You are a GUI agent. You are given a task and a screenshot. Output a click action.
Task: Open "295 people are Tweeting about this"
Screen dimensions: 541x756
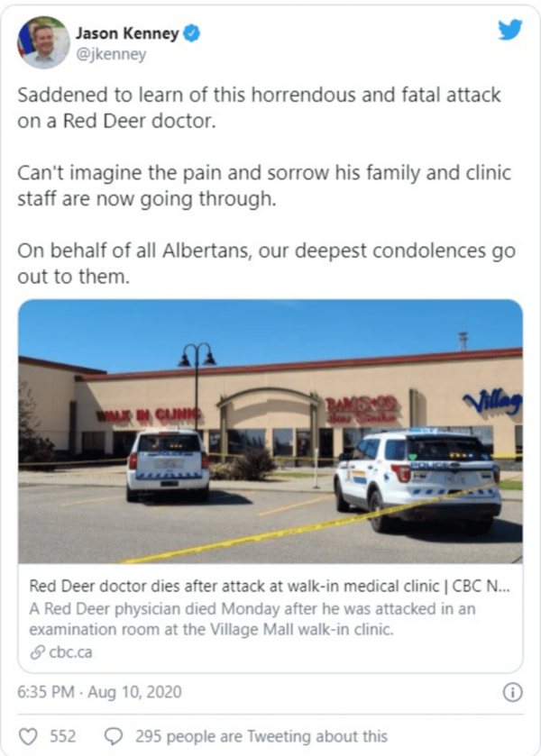pos(261,736)
